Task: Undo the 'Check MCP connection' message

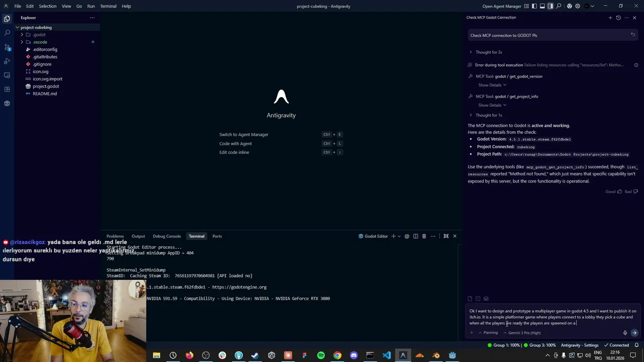Action: [633, 35]
